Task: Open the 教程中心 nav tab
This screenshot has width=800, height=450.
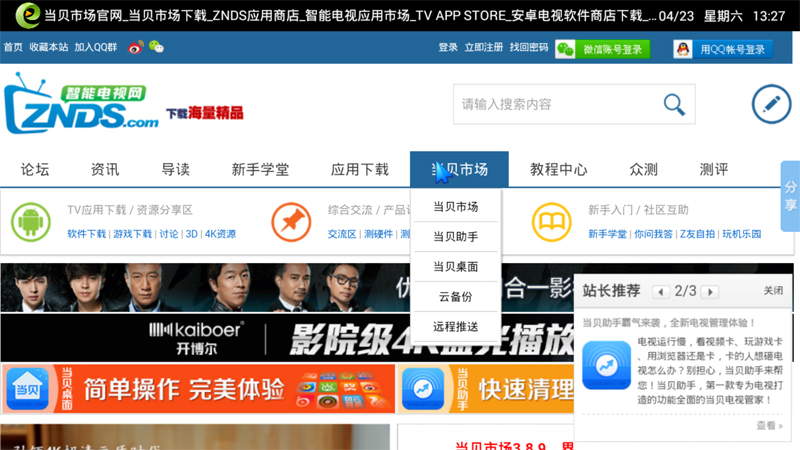Action: click(559, 169)
